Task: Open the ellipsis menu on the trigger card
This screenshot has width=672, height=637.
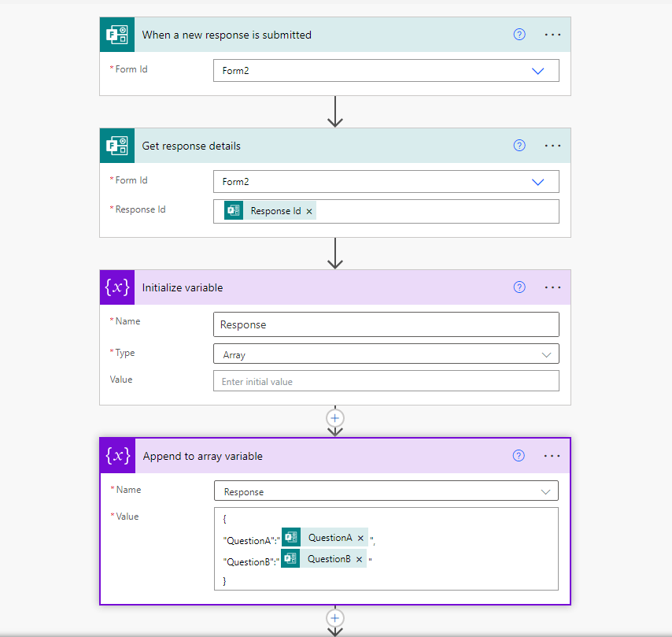Action: pyautogui.click(x=552, y=35)
